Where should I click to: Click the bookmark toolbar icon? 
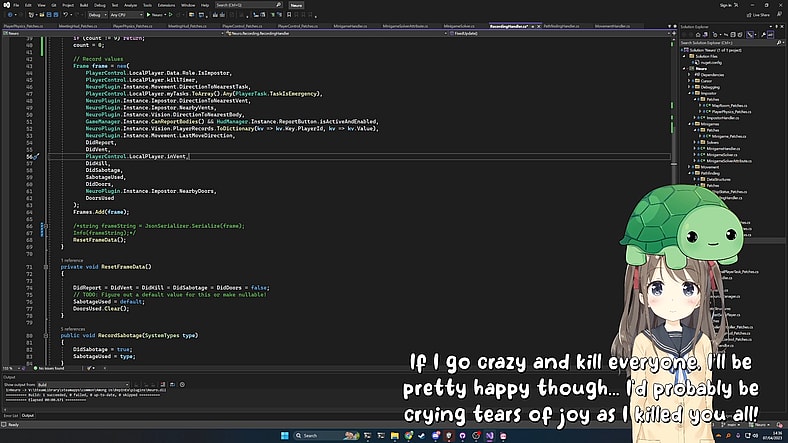[x=289, y=15]
